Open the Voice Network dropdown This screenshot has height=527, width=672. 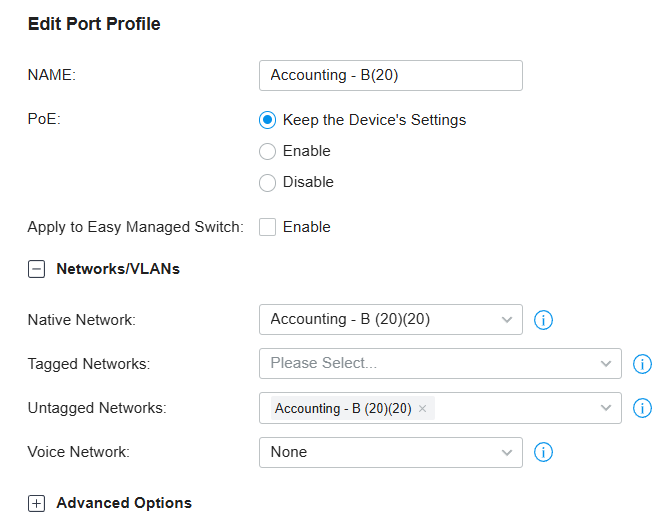tap(390, 452)
